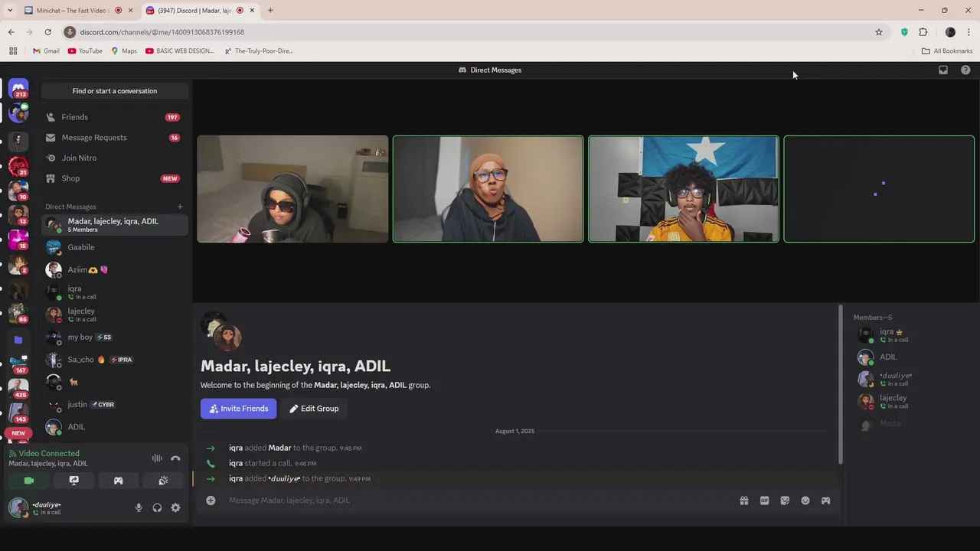
Task: Deafen with the headphones icon
Action: (x=157, y=507)
